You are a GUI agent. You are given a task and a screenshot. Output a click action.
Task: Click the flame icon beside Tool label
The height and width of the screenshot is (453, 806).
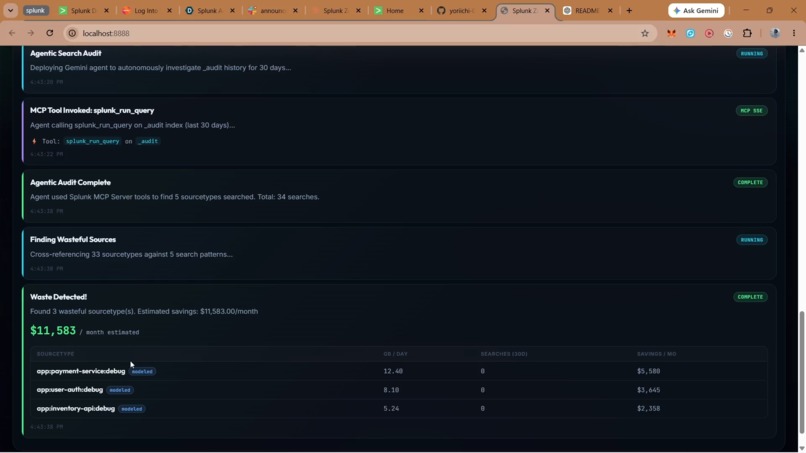[34, 141]
